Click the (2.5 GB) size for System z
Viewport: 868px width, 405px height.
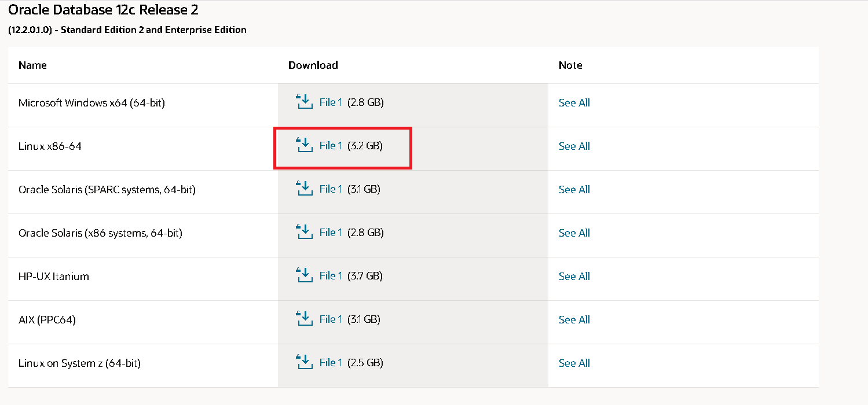pos(365,363)
